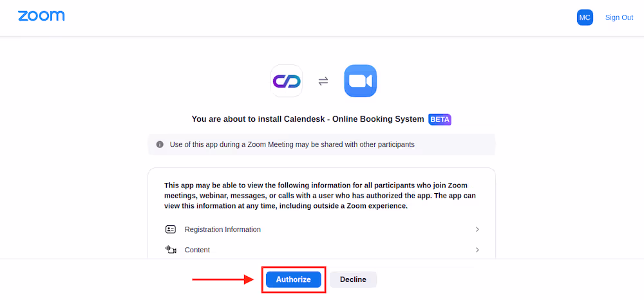The width and height of the screenshot is (644, 300).
Task: Click the info icon beside the sharing notice
Action: click(x=160, y=144)
